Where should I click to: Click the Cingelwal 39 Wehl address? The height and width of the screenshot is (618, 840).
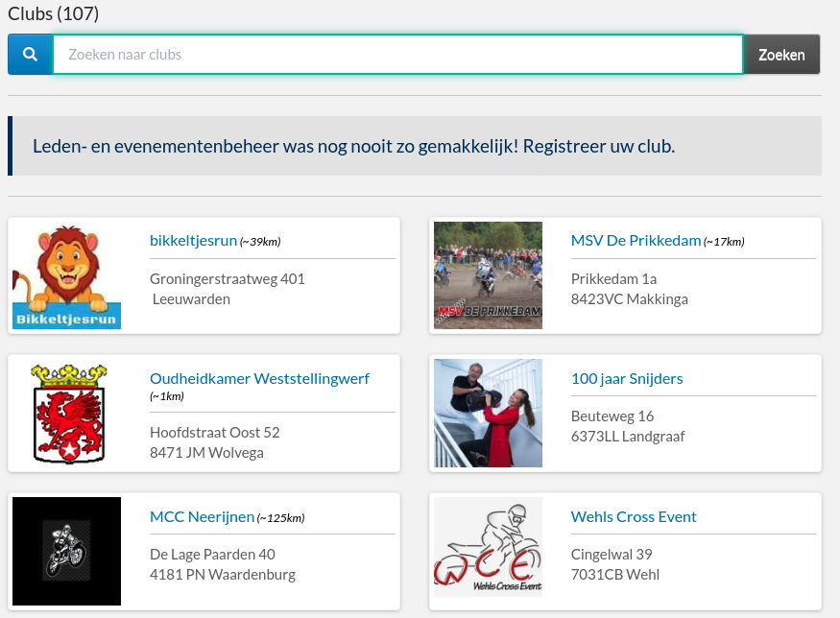point(614,564)
